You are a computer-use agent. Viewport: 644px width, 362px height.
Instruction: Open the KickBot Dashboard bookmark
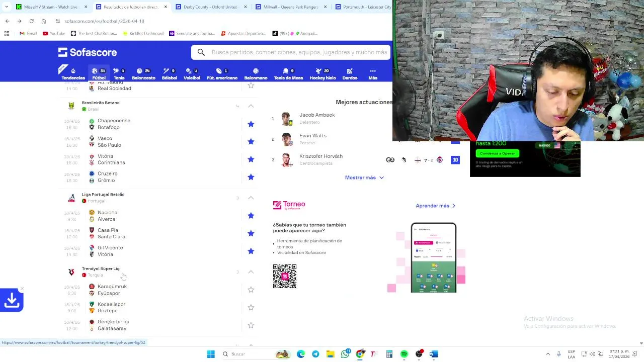pos(143,34)
